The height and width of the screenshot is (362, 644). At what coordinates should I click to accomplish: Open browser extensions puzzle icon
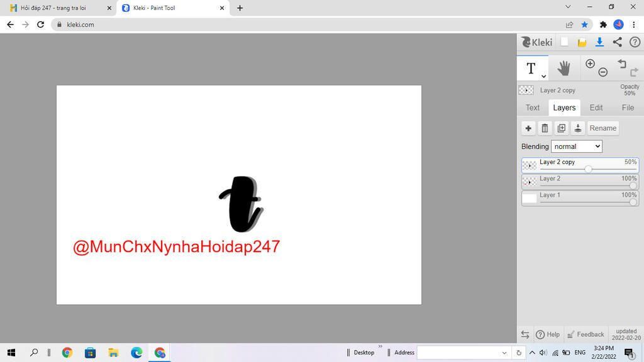(x=603, y=25)
